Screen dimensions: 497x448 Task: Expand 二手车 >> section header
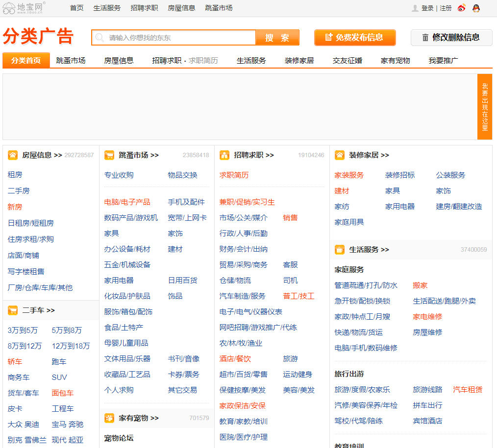pos(38,310)
